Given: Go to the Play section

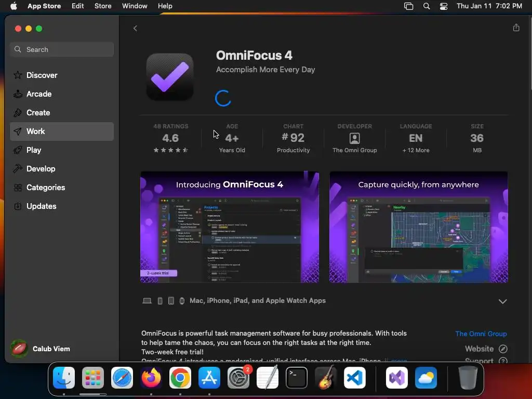Looking at the screenshot, I should coord(62,150).
